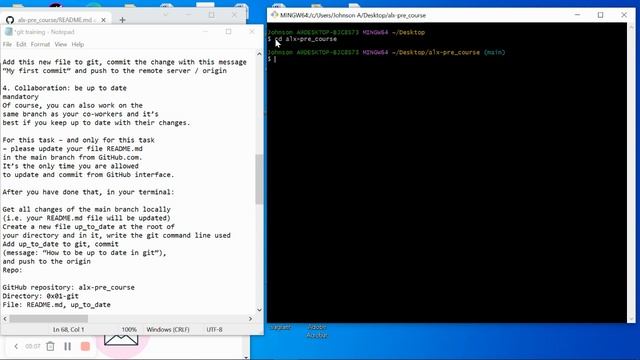Click 'File: README.md, up_to_date' line
Viewport: 640px width, 360px height.
[56, 304]
